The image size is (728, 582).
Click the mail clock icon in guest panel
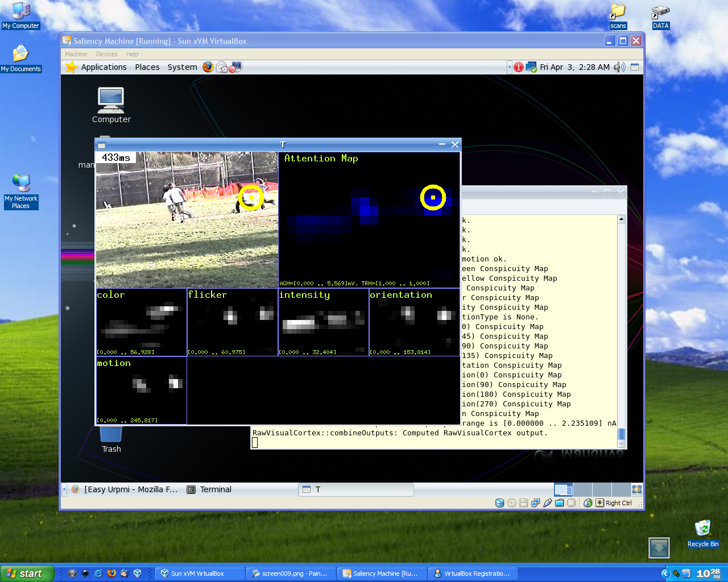pyautogui.click(x=222, y=67)
